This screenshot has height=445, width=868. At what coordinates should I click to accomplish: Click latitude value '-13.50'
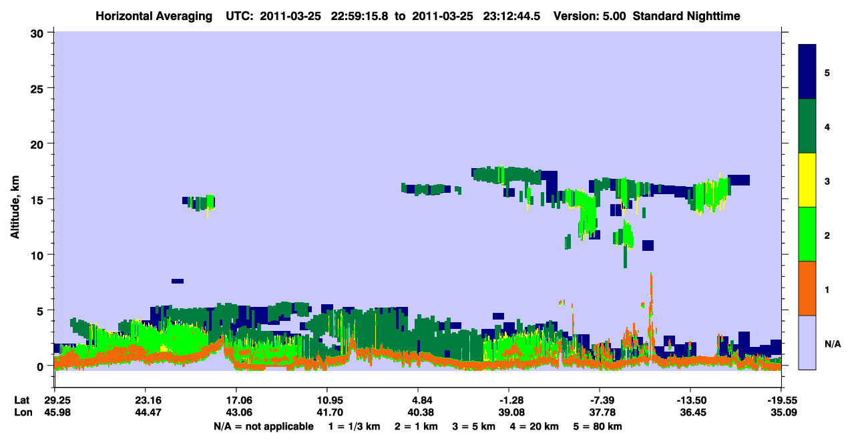point(690,400)
